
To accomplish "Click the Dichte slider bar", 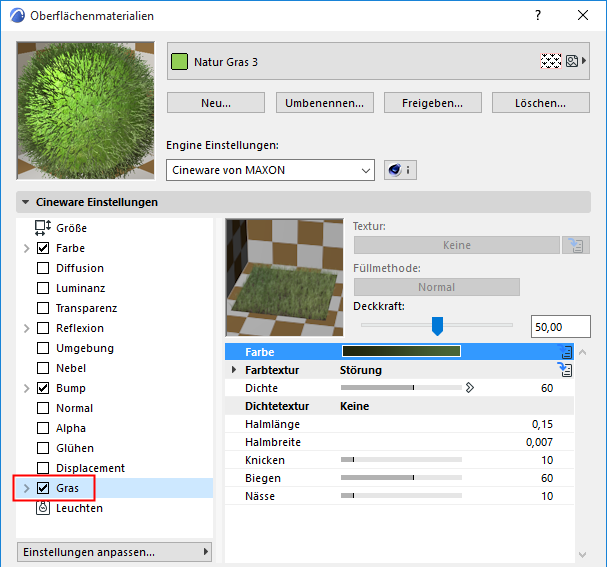I will [x=401, y=387].
